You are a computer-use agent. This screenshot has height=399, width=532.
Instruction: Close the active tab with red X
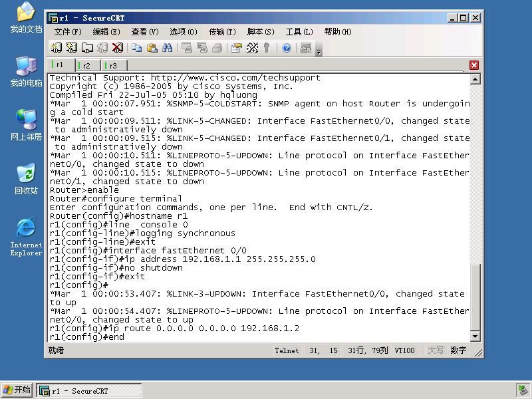pyautogui.click(x=474, y=65)
